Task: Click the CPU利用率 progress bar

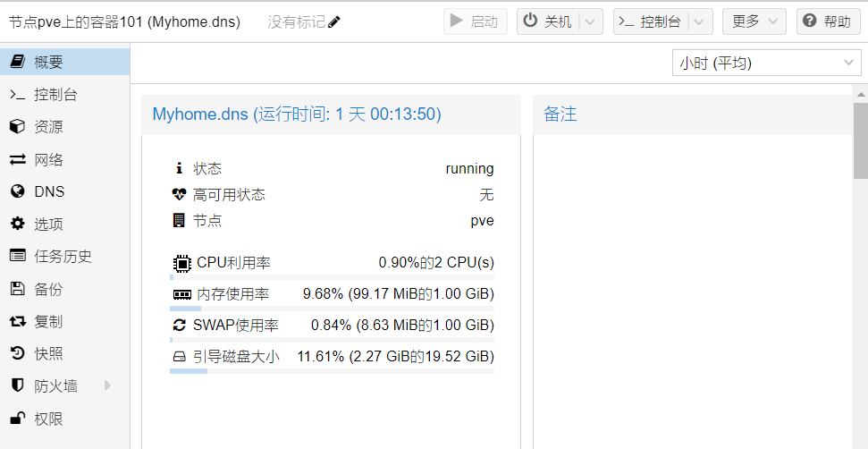Action: [333, 276]
